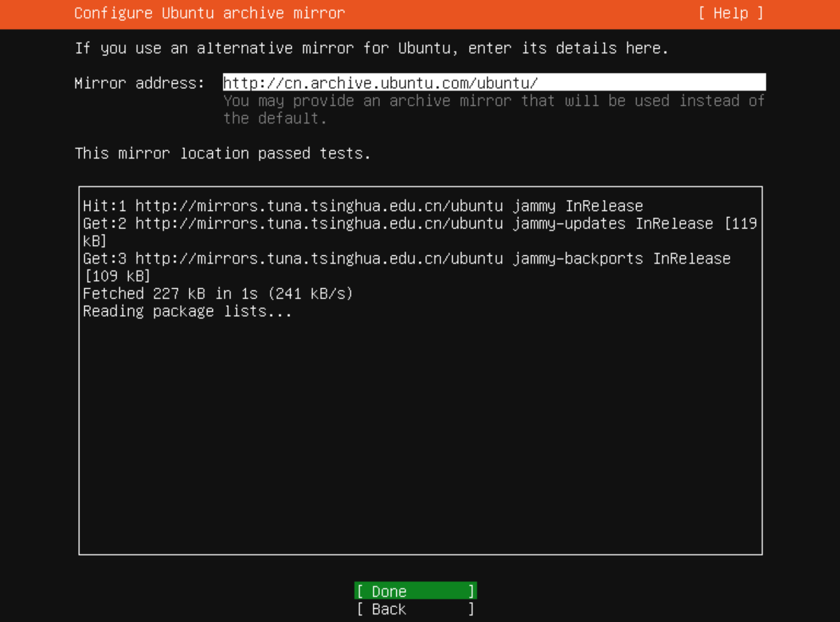840x622 pixels.
Task: Click the 'Mirror address:' label
Action: tap(139, 83)
